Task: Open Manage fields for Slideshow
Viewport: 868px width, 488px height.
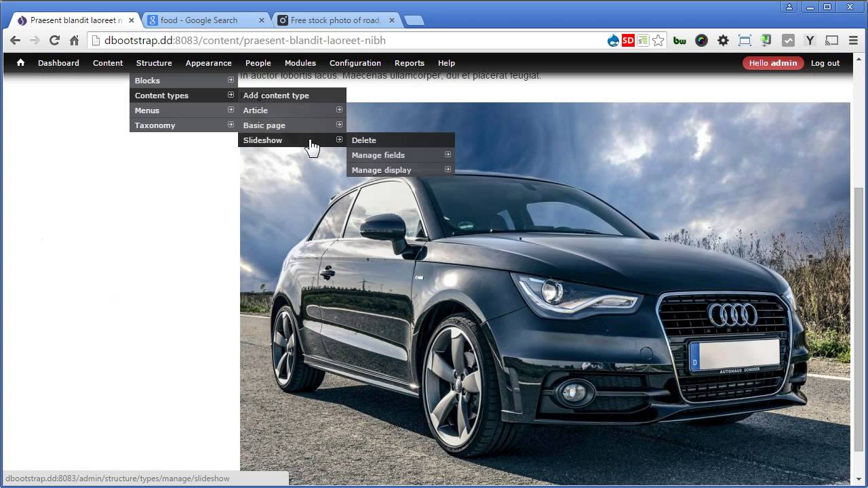Action: (x=401, y=155)
